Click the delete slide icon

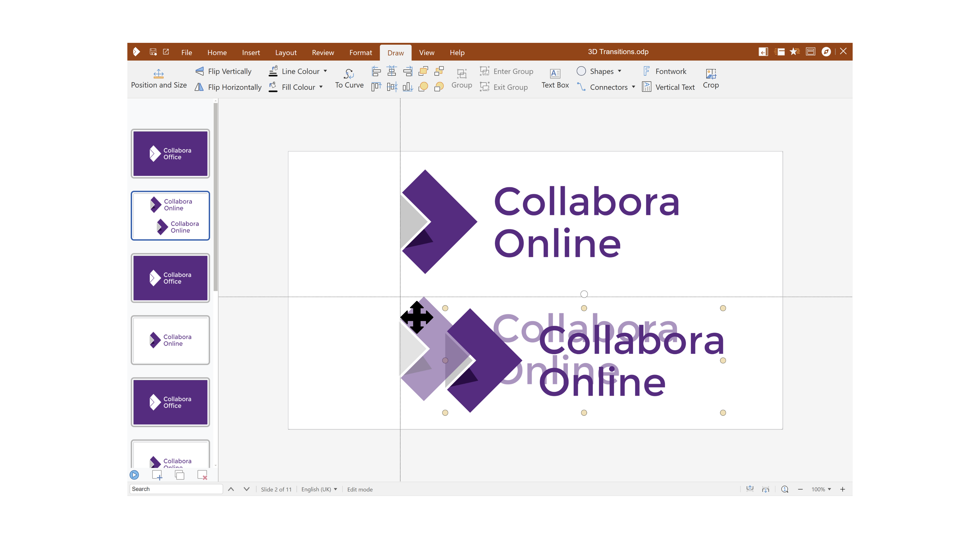pyautogui.click(x=202, y=474)
